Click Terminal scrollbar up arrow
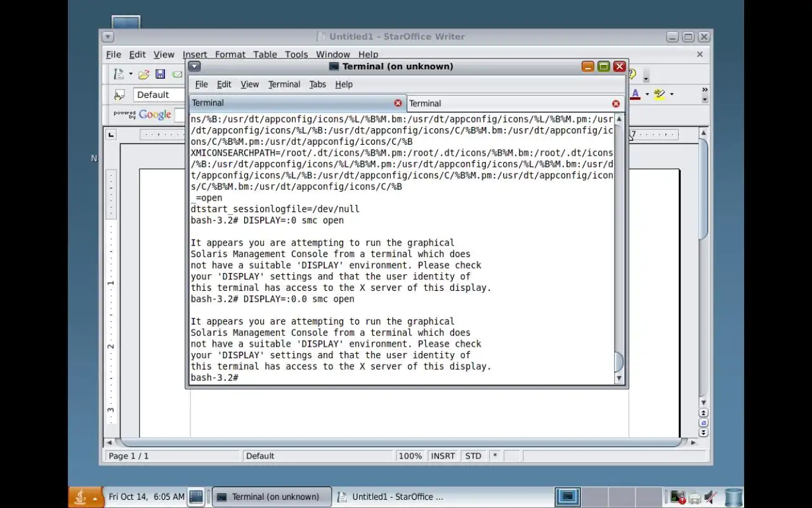812x508 pixels. click(x=619, y=119)
